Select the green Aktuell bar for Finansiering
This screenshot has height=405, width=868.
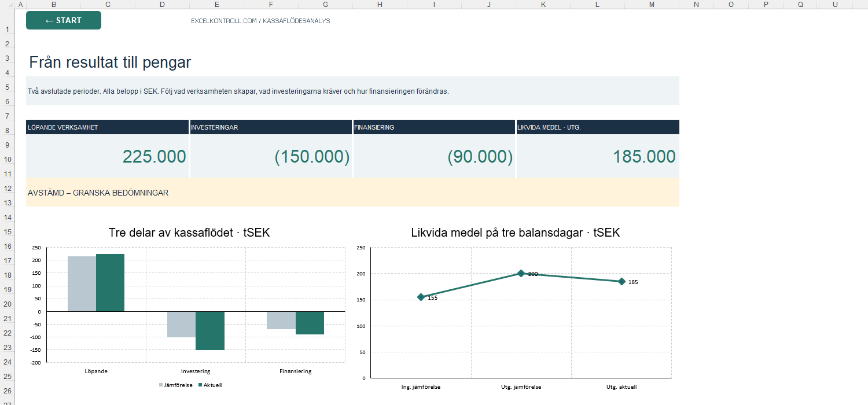[x=310, y=323]
